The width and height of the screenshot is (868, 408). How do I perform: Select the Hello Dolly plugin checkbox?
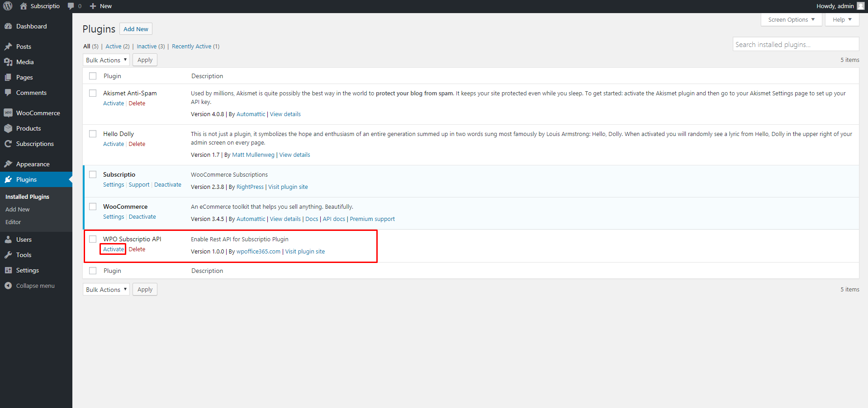[x=93, y=134]
